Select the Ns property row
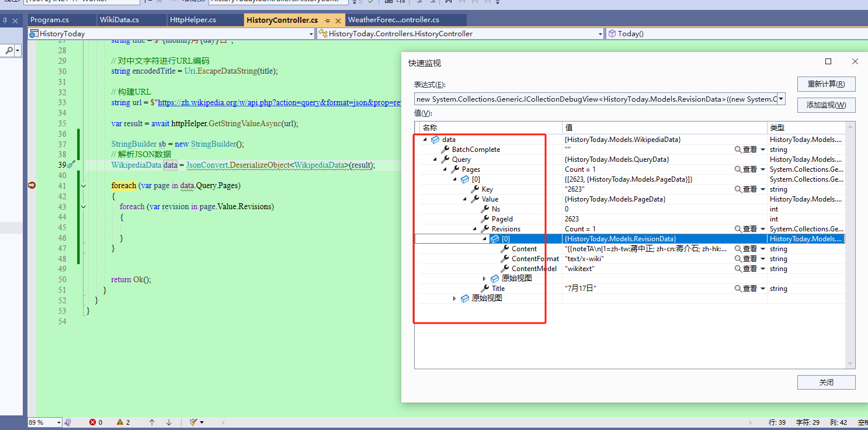Image resolution: width=868 pixels, height=430 pixels. click(630, 209)
